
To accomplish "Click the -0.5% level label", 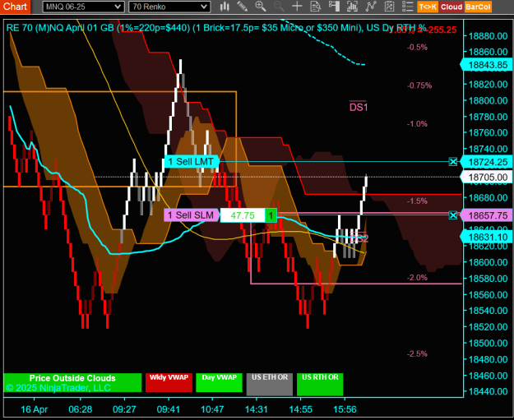I will (x=417, y=47).
